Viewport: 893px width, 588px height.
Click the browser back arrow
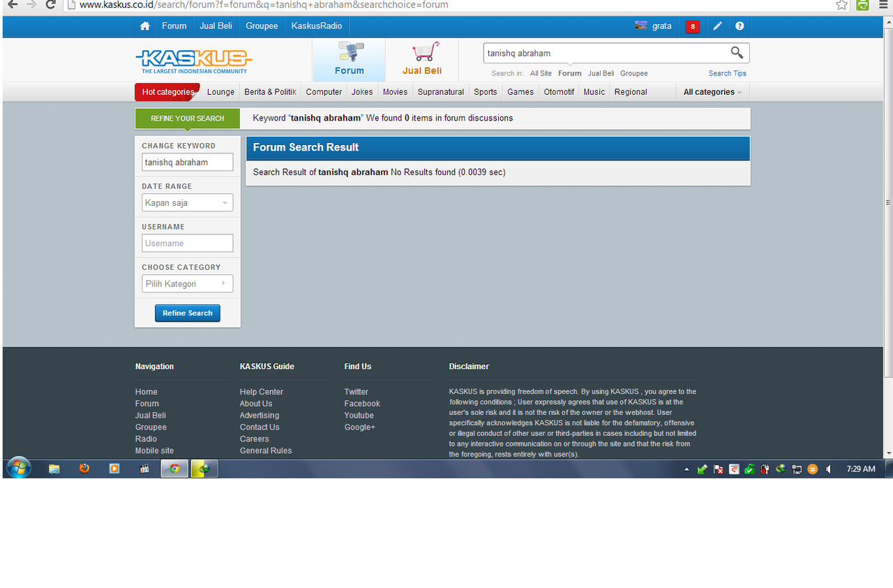click(x=12, y=5)
